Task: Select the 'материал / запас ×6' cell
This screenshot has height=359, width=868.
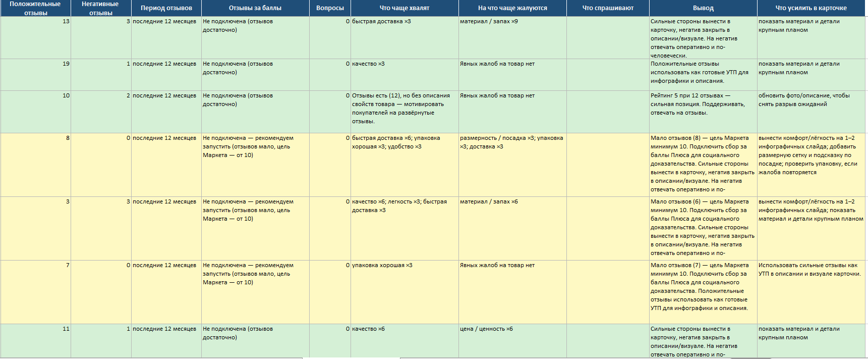Action: tap(512, 229)
